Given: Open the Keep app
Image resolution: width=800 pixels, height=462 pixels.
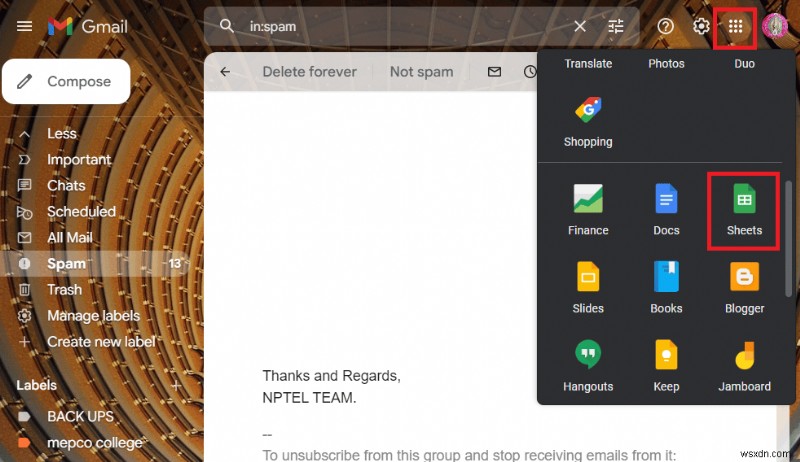Looking at the screenshot, I should tap(666, 366).
